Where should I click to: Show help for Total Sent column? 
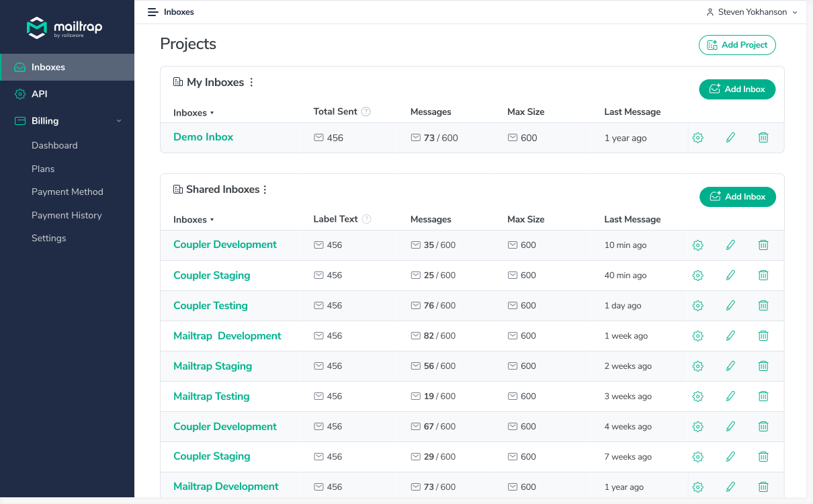click(366, 112)
